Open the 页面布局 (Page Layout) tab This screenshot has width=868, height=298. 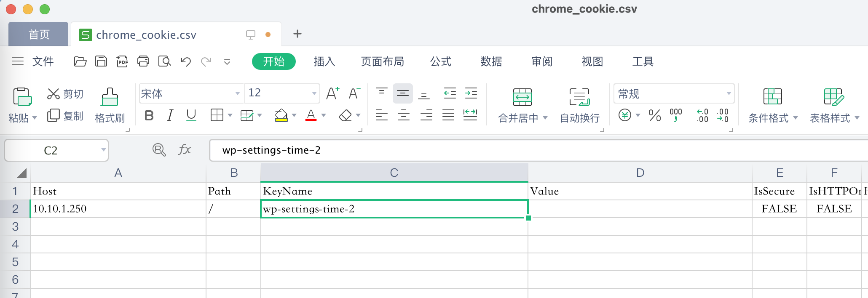(x=382, y=61)
